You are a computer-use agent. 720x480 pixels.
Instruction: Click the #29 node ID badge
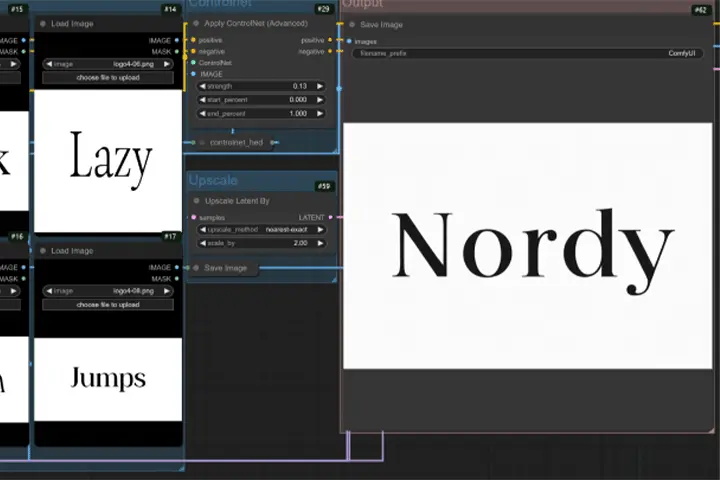click(323, 9)
